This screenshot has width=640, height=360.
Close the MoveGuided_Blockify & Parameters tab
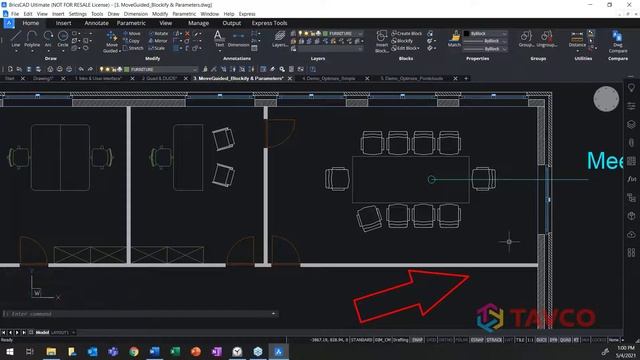[290, 78]
